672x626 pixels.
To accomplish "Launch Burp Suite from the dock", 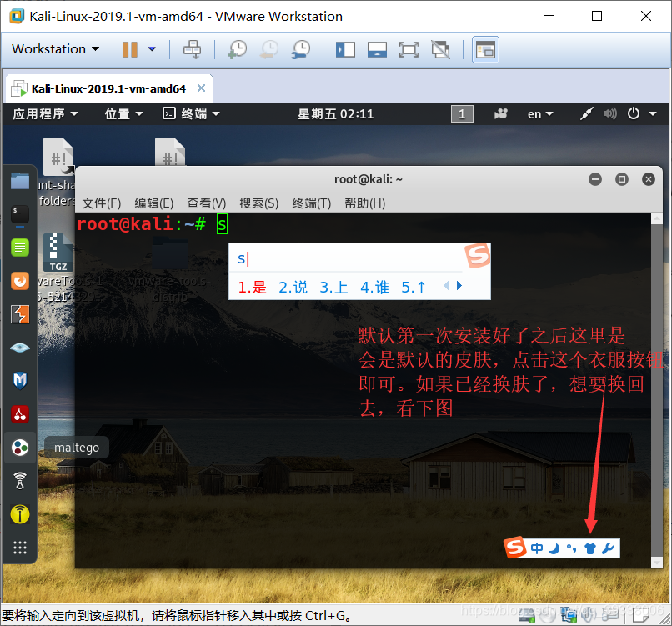I will (20, 314).
